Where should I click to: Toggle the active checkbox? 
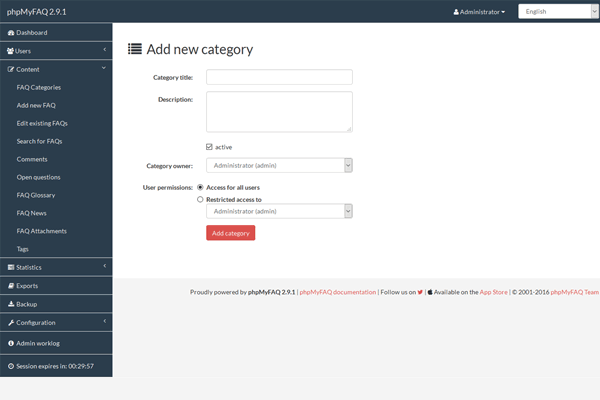[x=209, y=147]
